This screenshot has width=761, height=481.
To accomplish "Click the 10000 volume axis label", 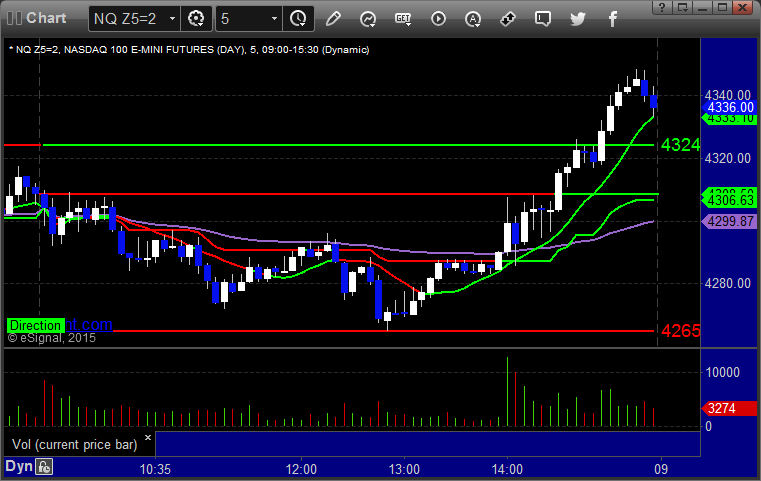I will click(723, 372).
